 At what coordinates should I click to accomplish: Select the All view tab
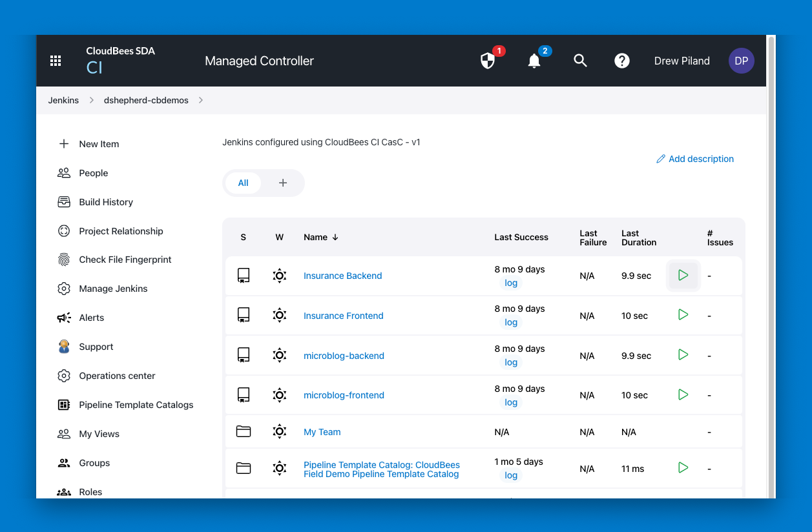tap(243, 183)
